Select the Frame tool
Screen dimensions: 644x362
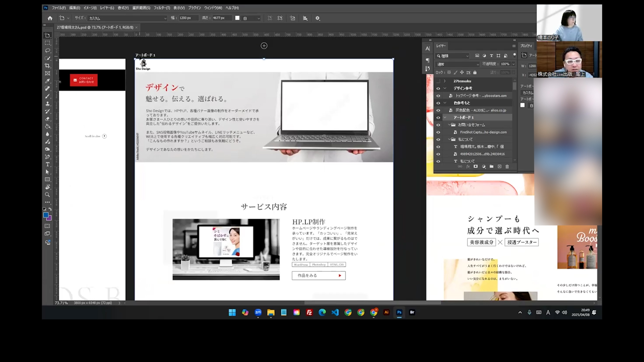coord(48,73)
